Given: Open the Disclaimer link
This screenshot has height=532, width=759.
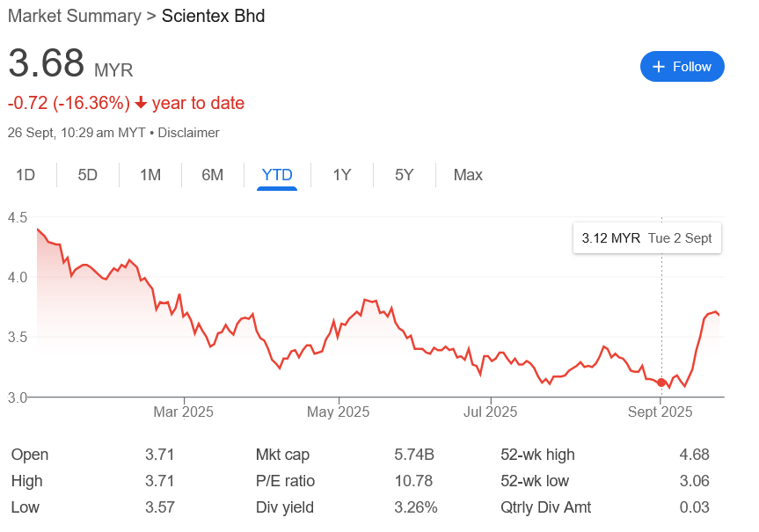Looking at the screenshot, I should (x=188, y=133).
